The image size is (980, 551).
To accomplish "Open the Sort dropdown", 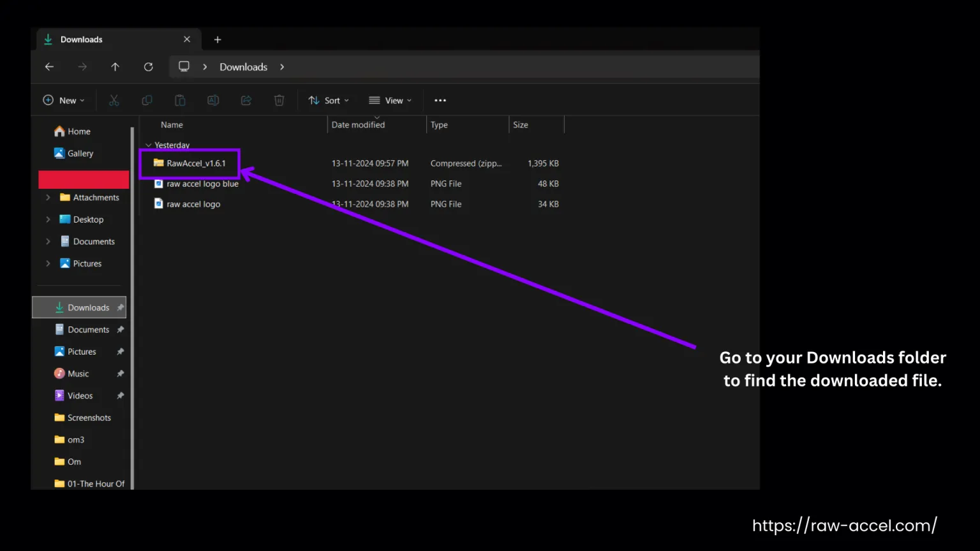I will pos(328,100).
